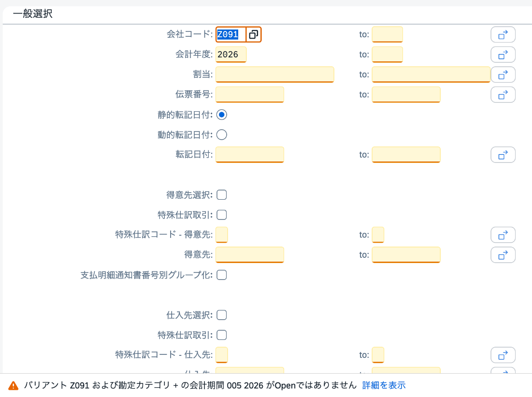Image resolution: width=532 pixels, height=397 pixels.
Task: Click the 転記日付 to field
Action: [406, 155]
